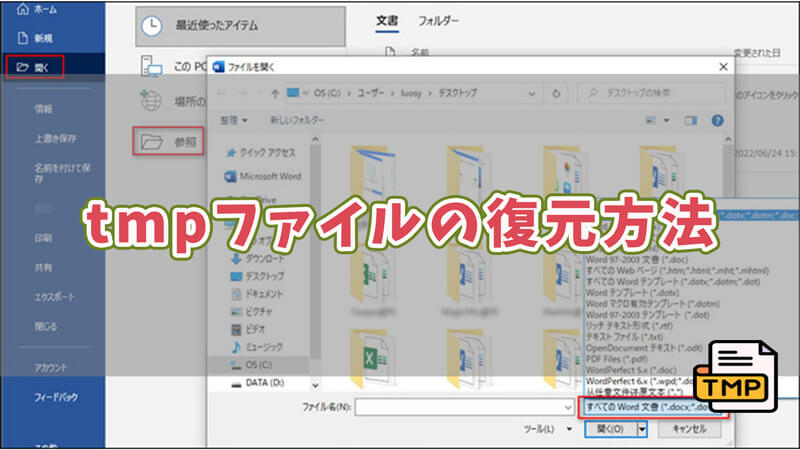
Task: Select クイック アクセス in navigation pane
Action: [x=261, y=153]
